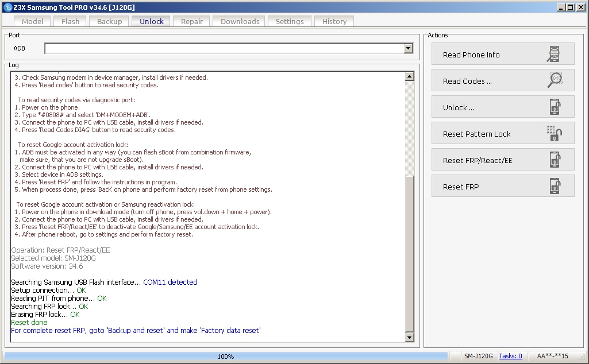This screenshot has height=364, width=589.
Task: Click 'To reset Google account activation lock:' heading
Action: click(x=73, y=145)
